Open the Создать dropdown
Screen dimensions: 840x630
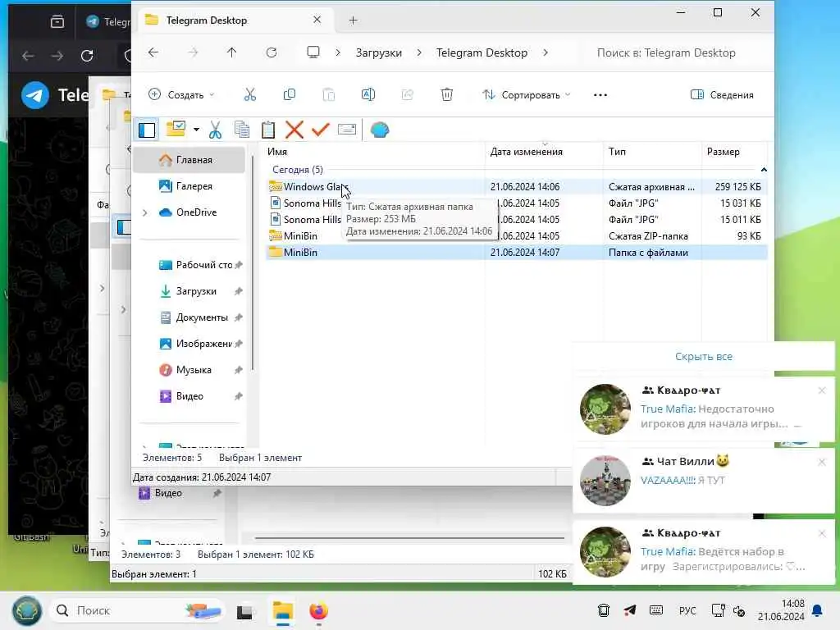coord(181,95)
